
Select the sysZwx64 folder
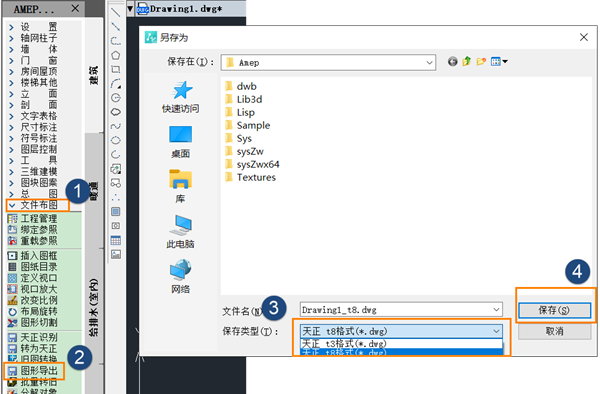[x=253, y=164]
